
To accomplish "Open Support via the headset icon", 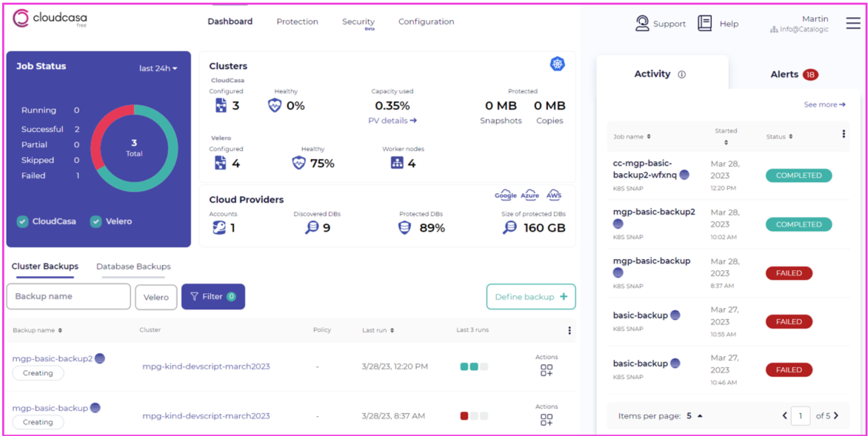I will (x=641, y=23).
